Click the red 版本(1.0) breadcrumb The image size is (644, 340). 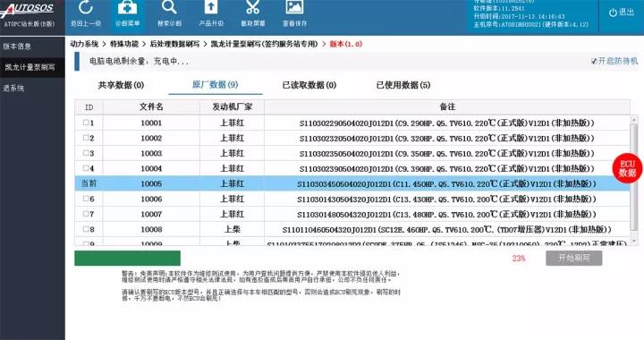pos(346,44)
